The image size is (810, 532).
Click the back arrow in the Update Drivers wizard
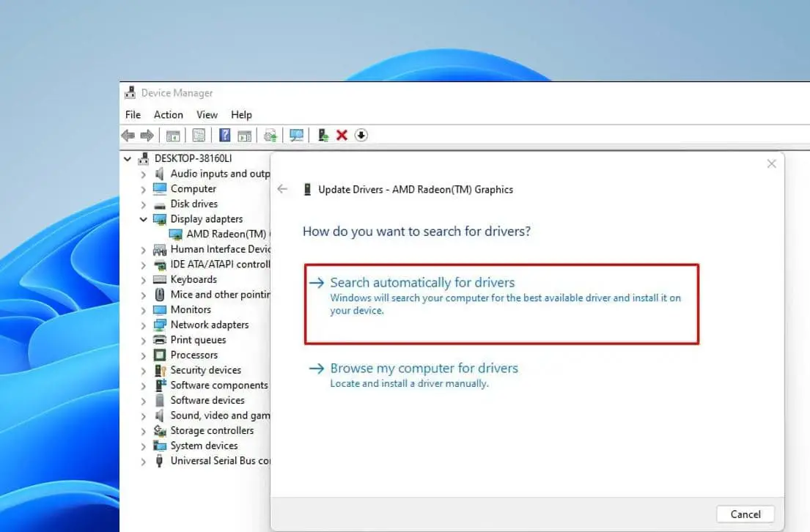283,188
